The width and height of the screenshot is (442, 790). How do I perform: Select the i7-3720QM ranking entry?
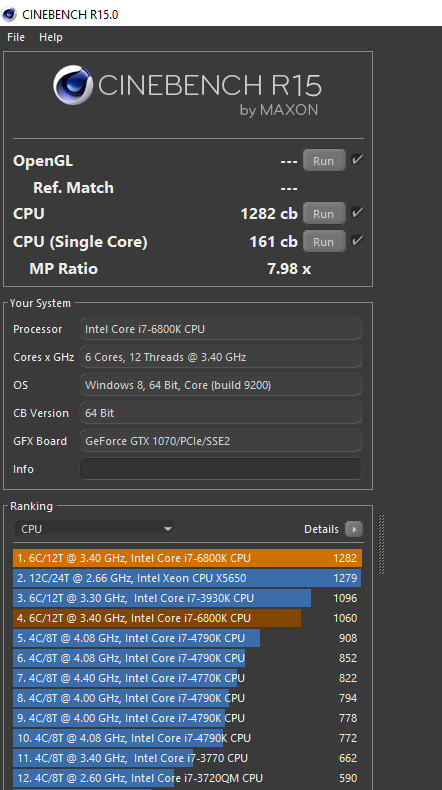pyautogui.click(x=187, y=778)
